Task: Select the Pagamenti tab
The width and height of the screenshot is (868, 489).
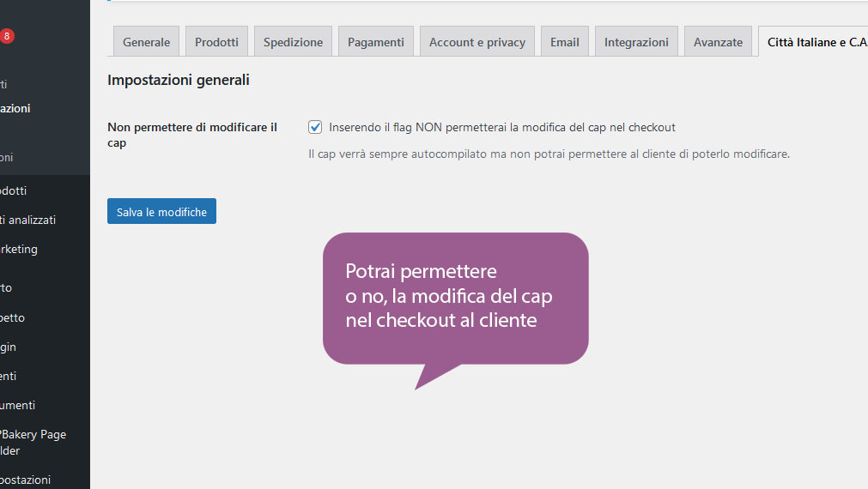Action: click(376, 41)
